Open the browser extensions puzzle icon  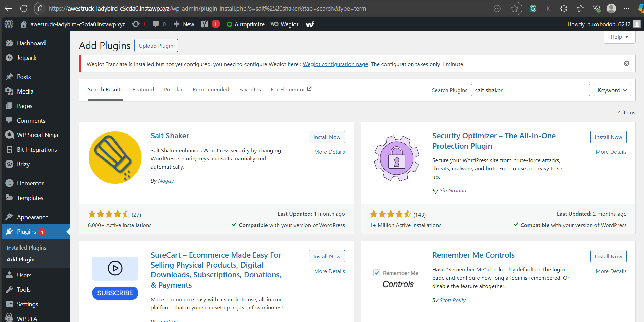pyautogui.click(x=563, y=9)
